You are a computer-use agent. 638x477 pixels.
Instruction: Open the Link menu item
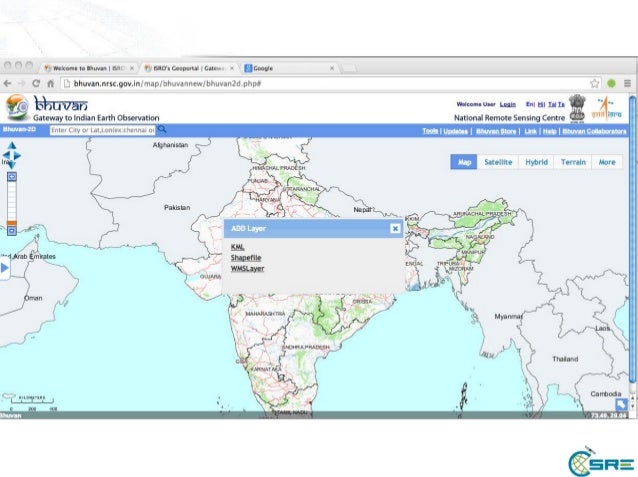530,131
